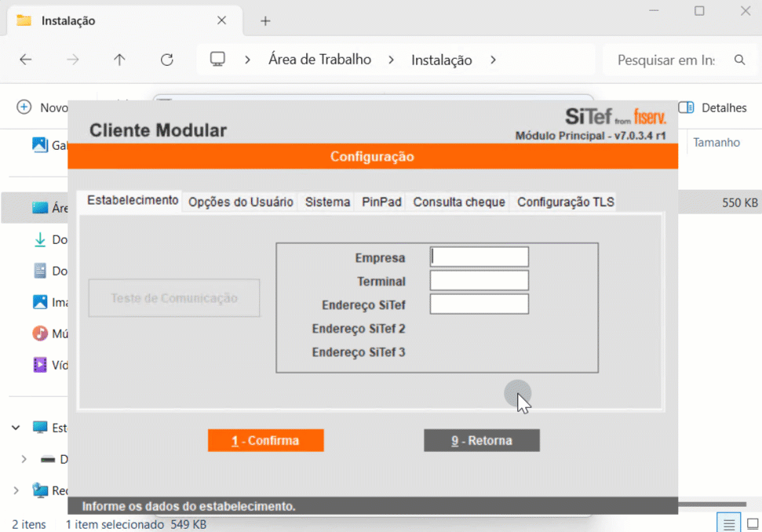Viewport: 762px width, 532px height.
Task: Click the forward navigation arrow
Action: pos(72,60)
